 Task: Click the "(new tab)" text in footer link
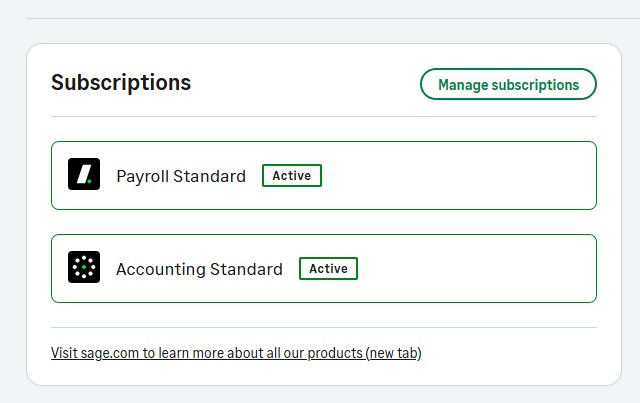pos(393,353)
